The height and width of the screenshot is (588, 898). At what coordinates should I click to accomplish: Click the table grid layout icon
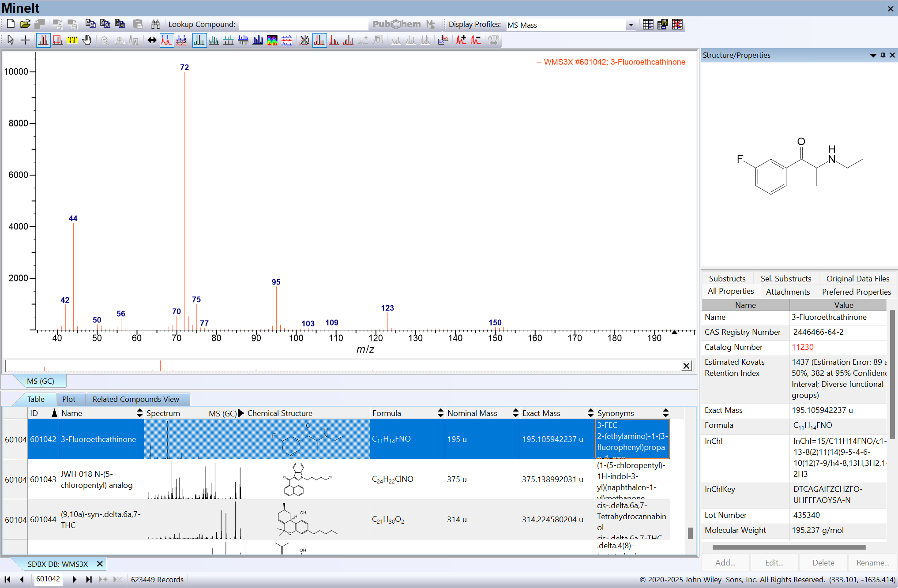648,24
